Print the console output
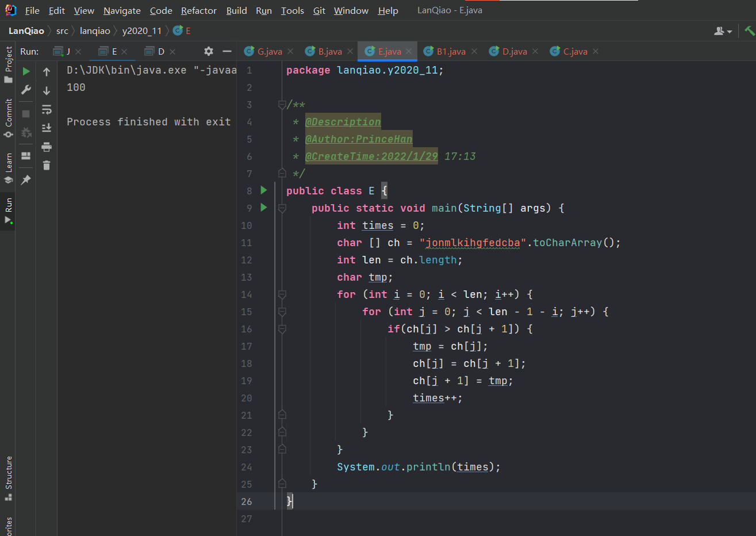 pyautogui.click(x=47, y=147)
